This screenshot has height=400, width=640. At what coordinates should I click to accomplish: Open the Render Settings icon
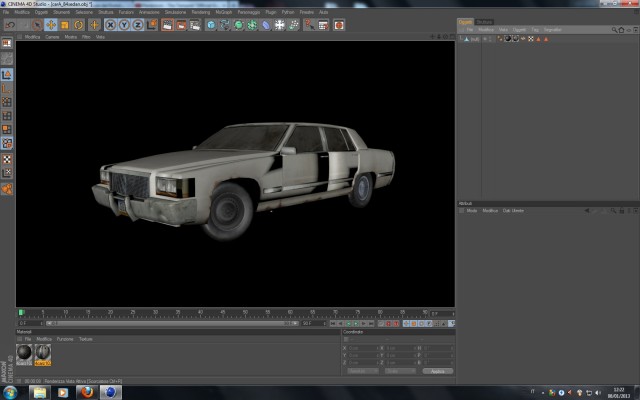pos(195,25)
